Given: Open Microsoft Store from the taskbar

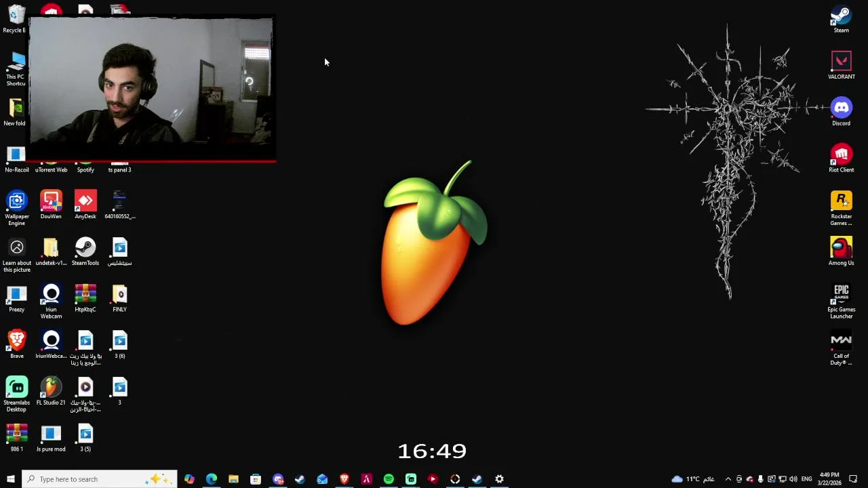Looking at the screenshot, I should pyautogui.click(x=256, y=479).
